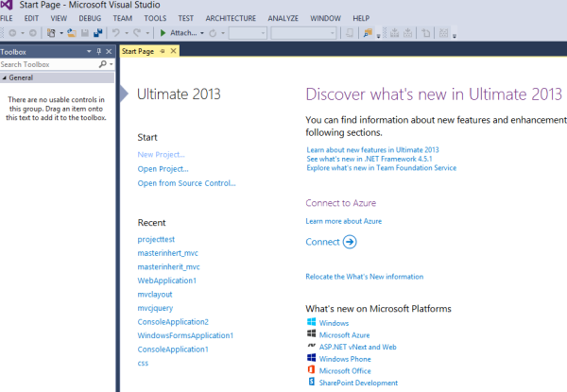Click Relocate the What's New information
567x392 pixels.
[x=365, y=277]
